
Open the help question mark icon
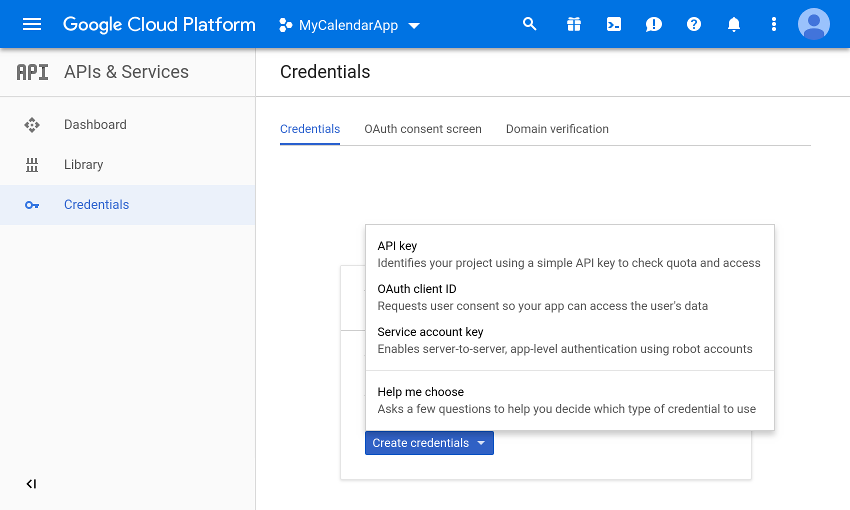pos(694,24)
